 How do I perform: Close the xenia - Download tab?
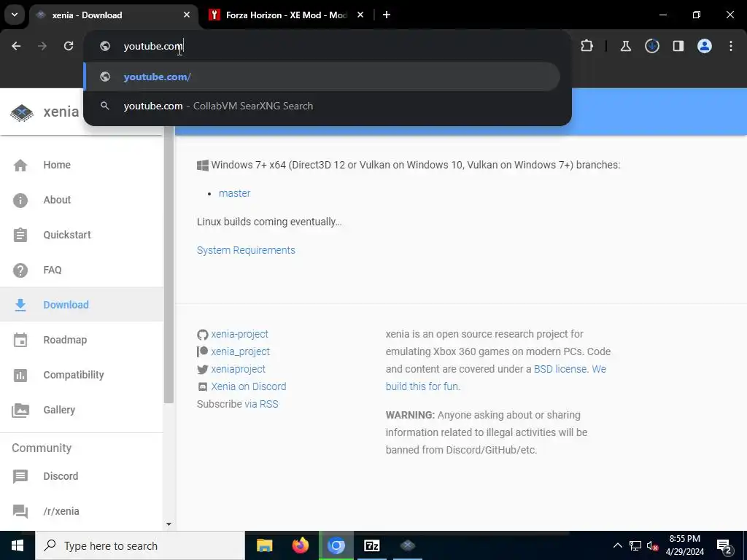coord(187,15)
